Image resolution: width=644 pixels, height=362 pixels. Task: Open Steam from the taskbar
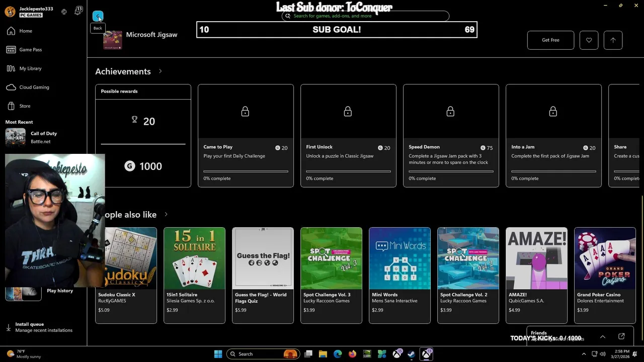411,354
